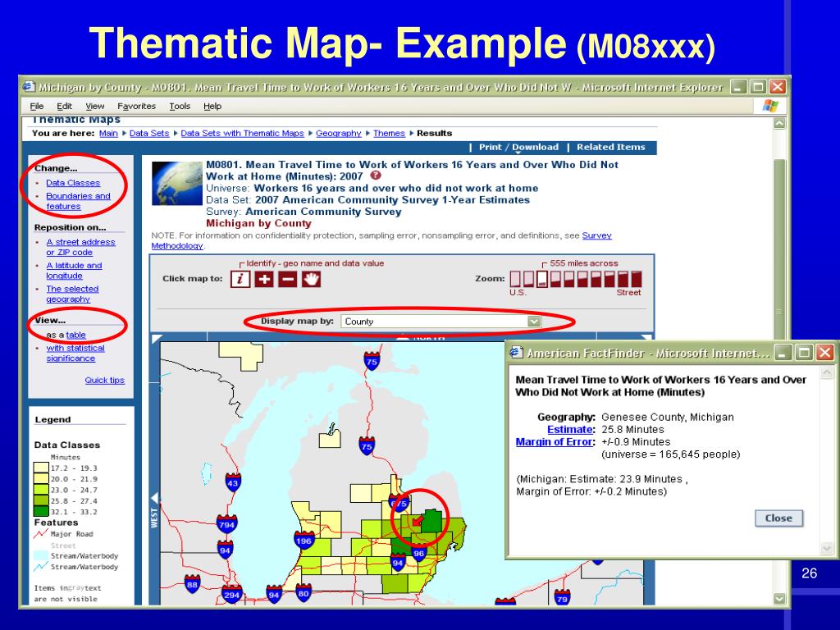The image size is (840, 630).
Task: Click the 17.2 - 19.3 legend color swatch
Action: click(x=41, y=468)
